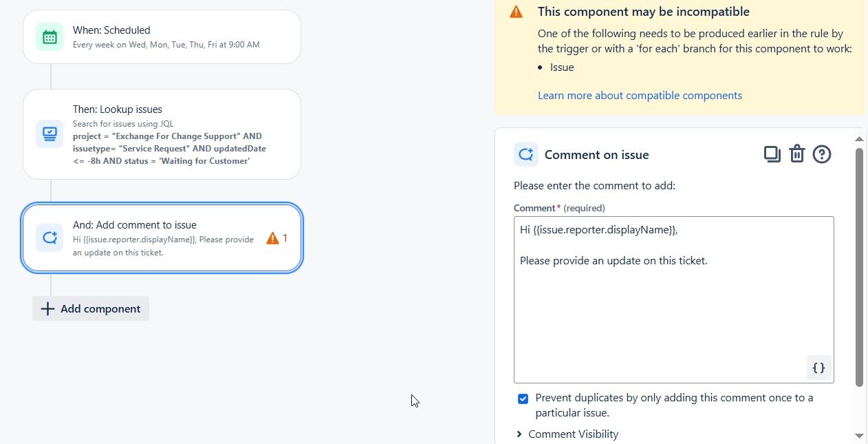Open the When: Scheduled trigger card
The image size is (868, 444).
162,36
